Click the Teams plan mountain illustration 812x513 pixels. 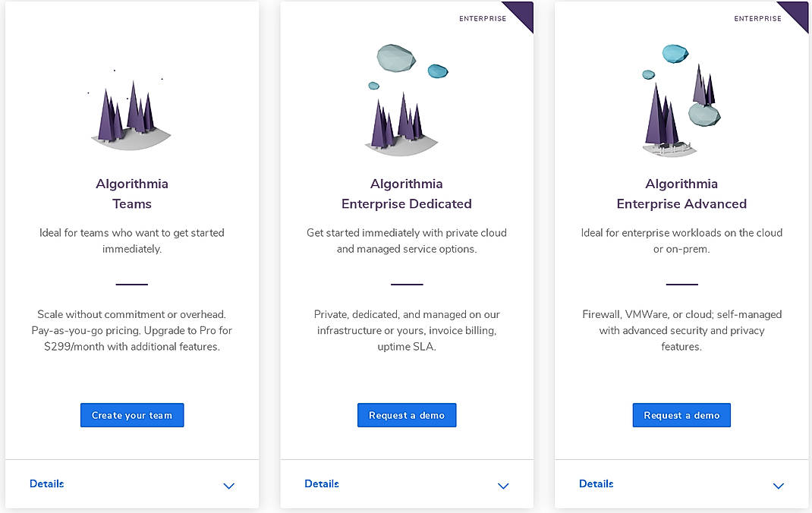(131, 114)
